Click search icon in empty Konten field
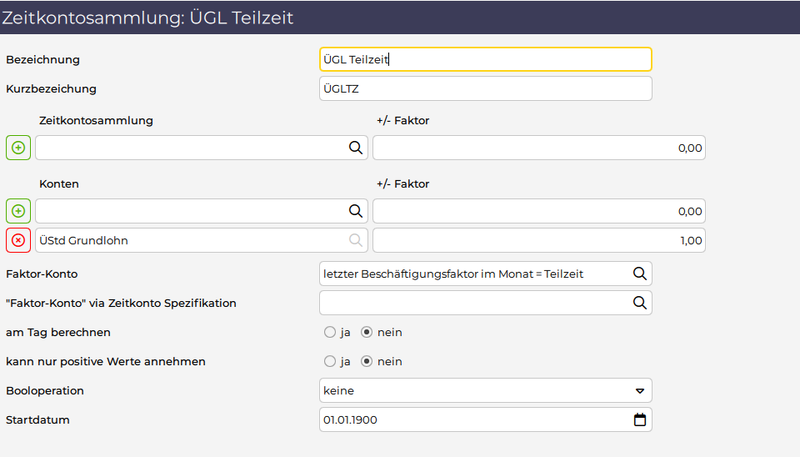Image resolution: width=800 pixels, height=457 pixels. point(354,211)
